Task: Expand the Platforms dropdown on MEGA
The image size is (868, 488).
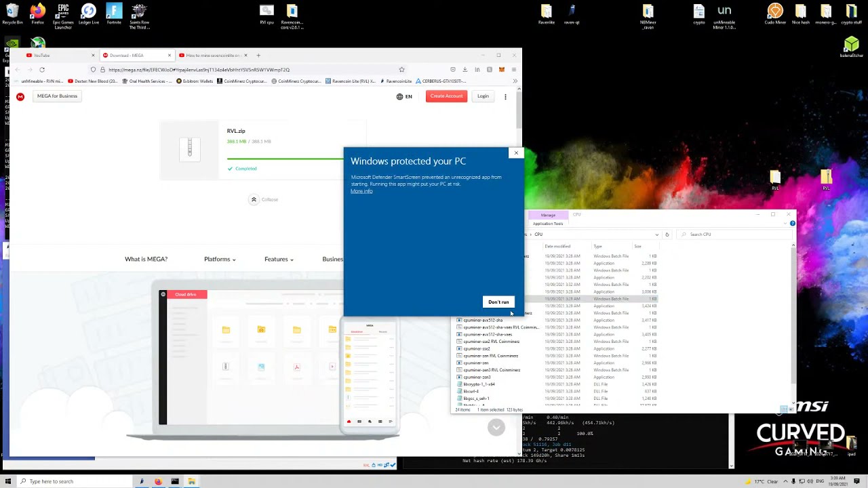Action: point(220,259)
